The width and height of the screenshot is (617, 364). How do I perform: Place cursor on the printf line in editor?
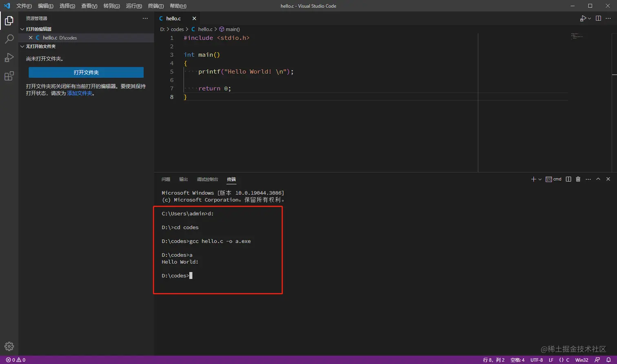(246, 71)
